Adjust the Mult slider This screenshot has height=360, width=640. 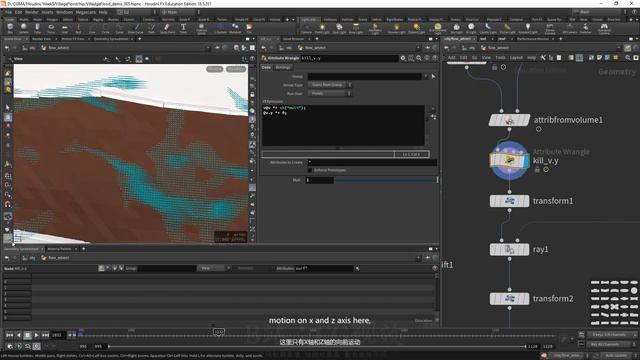click(386, 180)
